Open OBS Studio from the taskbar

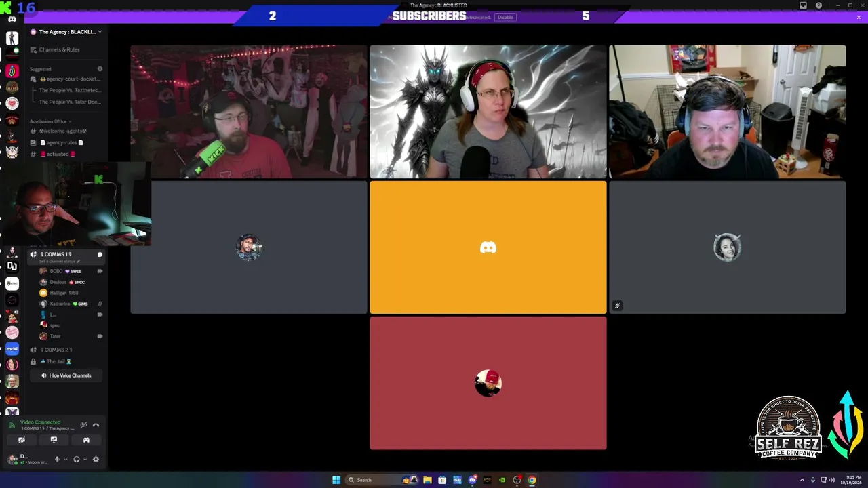[517, 480]
